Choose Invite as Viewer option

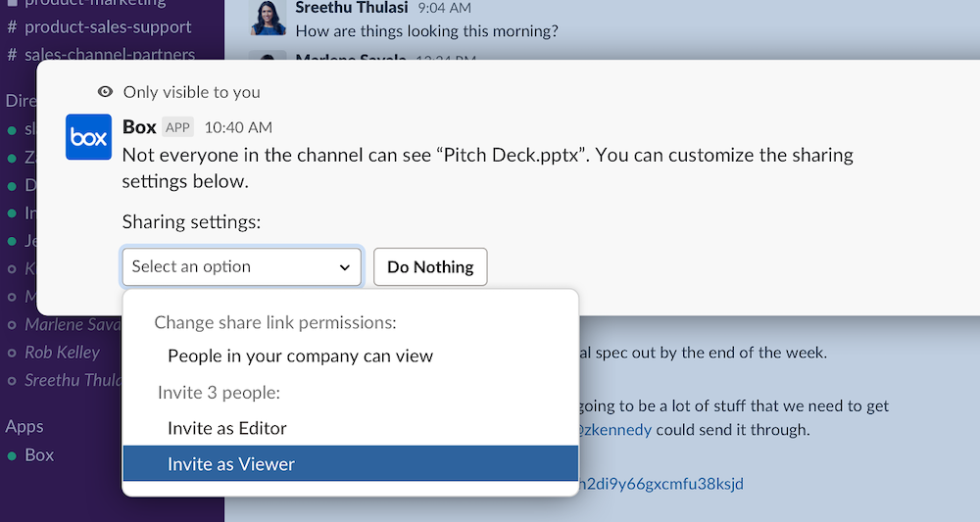[x=350, y=463]
